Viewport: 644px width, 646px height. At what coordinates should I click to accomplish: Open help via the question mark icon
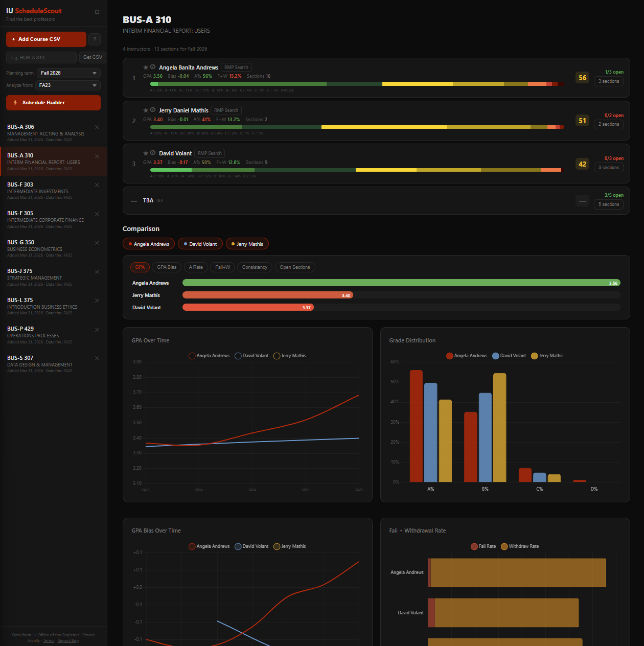[x=94, y=39]
